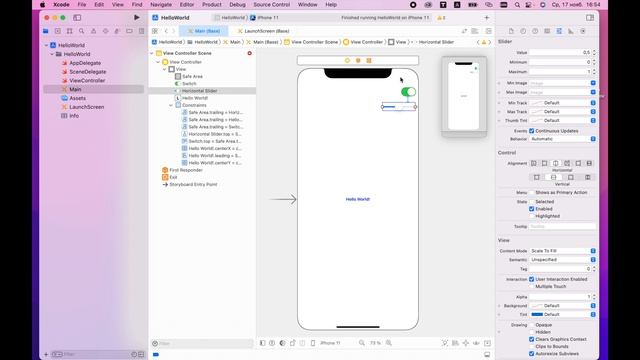640x360 pixels.
Task: Select the Horizontal Slider on canvas
Action: pyautogui.click(x=399, y=107)
